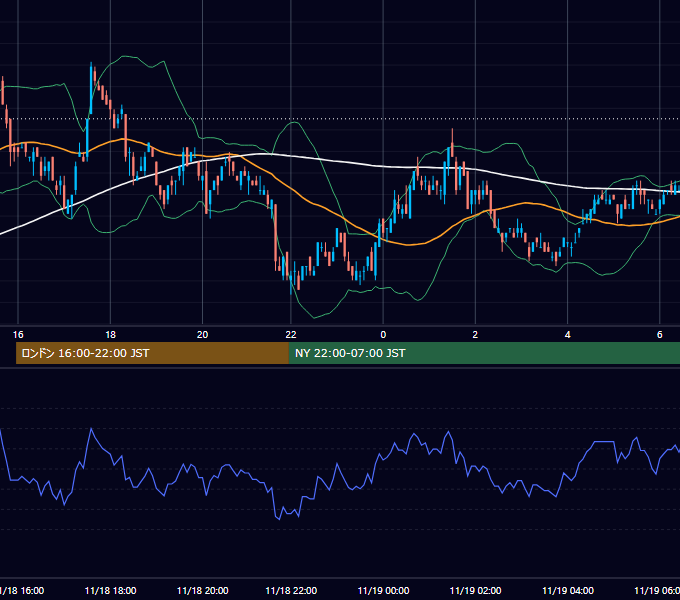Click the 11/18 22:00 indicator axis label
The height and width of the screenshot is (600, 680).
click(291, 590)
